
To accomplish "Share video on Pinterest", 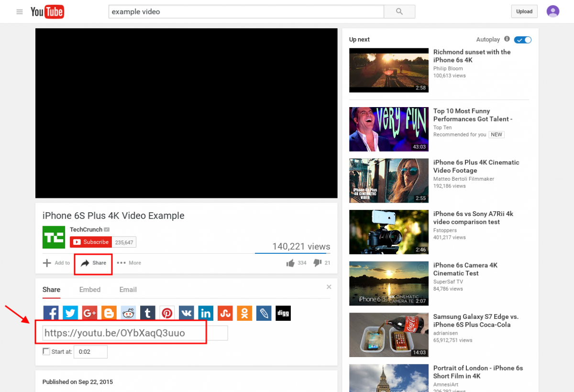I will (x=167, y=313).
